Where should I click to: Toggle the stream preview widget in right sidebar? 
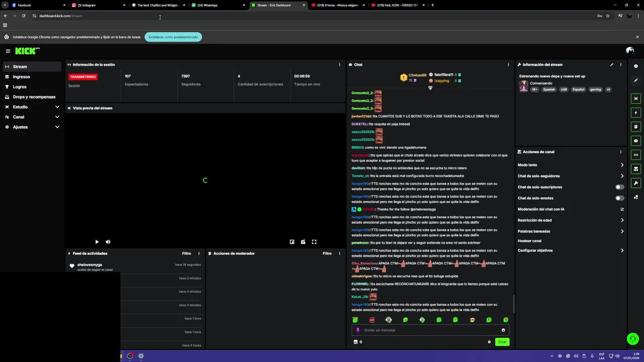[636, 99]
